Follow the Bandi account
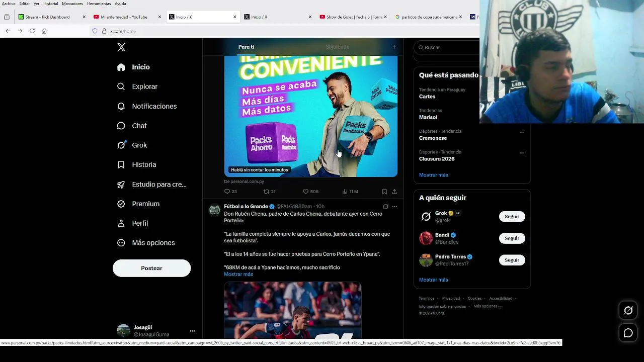Viewport: 644px width, 362px height. [x=512, y=238]
